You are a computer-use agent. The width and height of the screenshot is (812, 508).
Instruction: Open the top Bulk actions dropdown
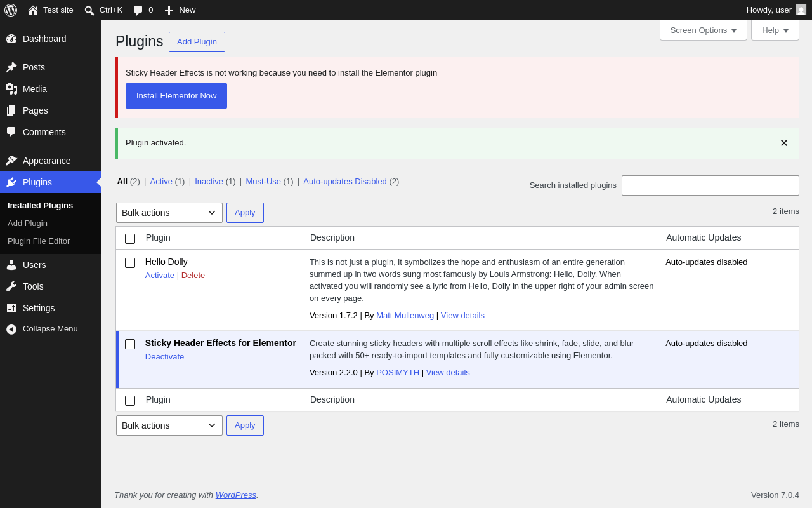click(x=169, y=213)
